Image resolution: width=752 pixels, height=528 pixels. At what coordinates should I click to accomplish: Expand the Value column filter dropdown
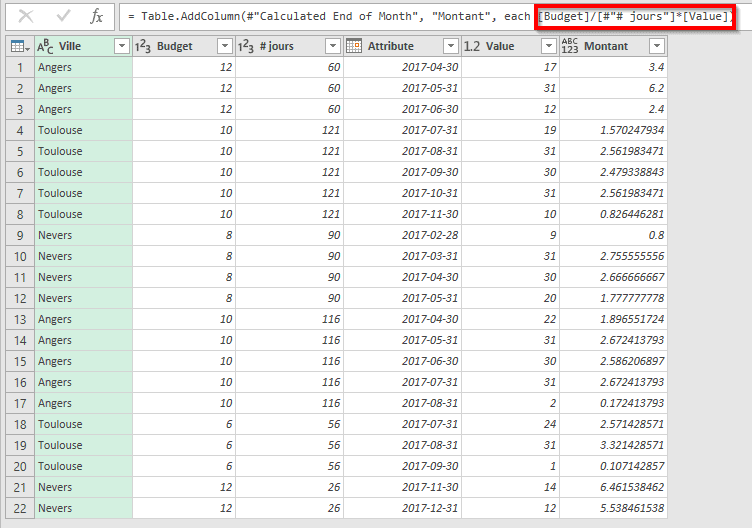[x=548, y=46]
